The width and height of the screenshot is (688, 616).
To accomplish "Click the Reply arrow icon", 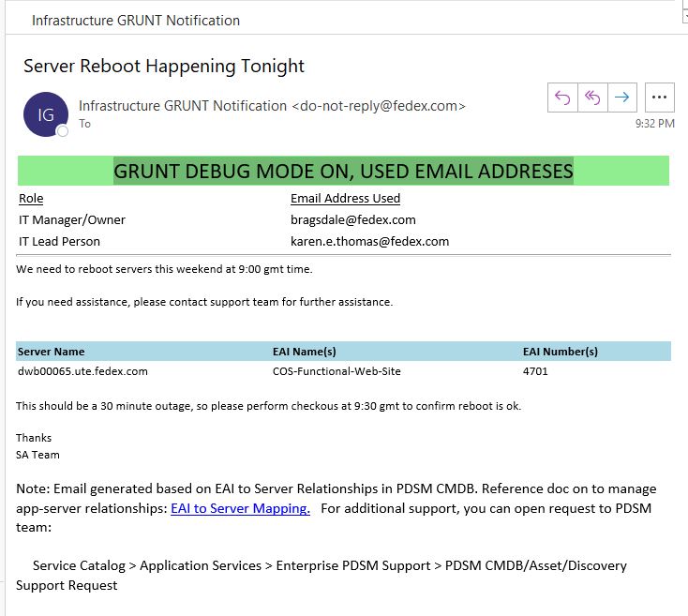I will [x=562, y=97].
